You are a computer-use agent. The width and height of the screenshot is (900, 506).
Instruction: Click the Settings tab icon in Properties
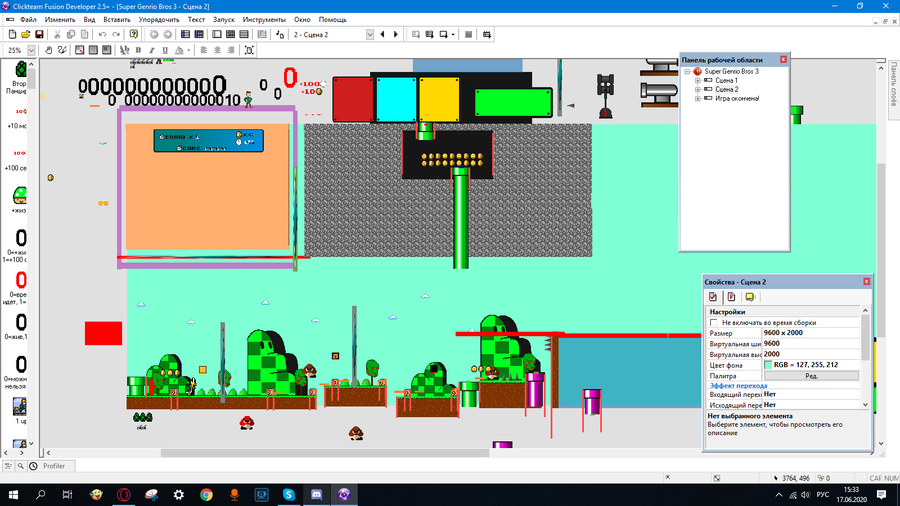coord(713,297)
